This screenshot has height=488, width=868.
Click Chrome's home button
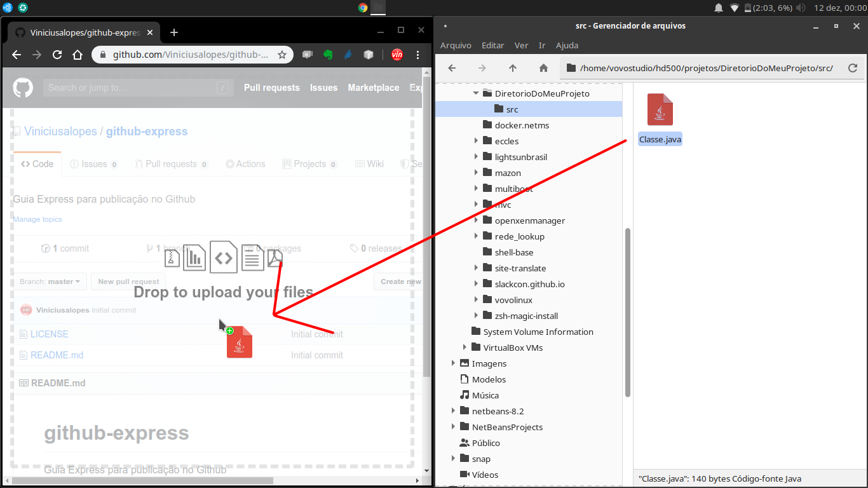pyautogui.click(x=78, y=55)
